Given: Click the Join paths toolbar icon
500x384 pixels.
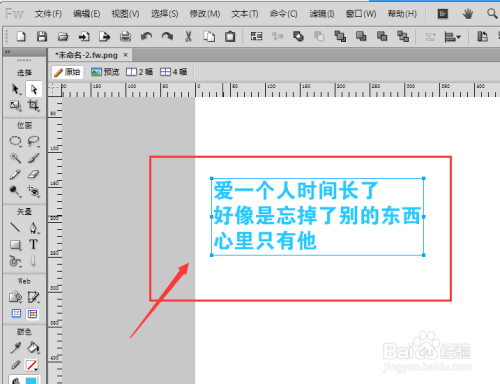Looking at the screenshot, I should tap(298, 36).
